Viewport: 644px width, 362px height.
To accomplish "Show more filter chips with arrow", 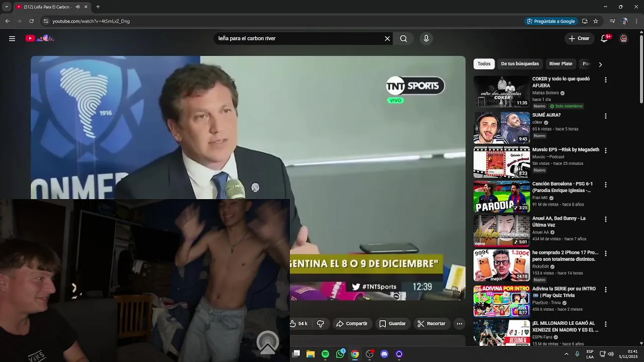I will [x=600, y=64].
